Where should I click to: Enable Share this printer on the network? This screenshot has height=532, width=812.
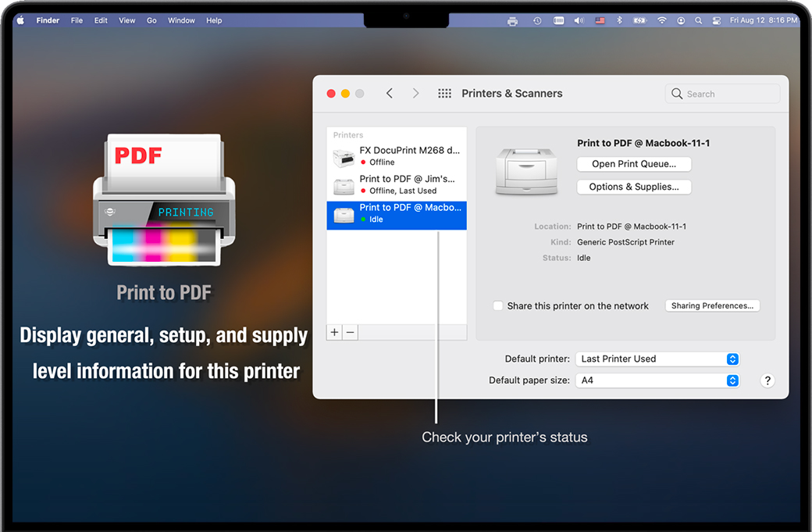pos(497,306)
